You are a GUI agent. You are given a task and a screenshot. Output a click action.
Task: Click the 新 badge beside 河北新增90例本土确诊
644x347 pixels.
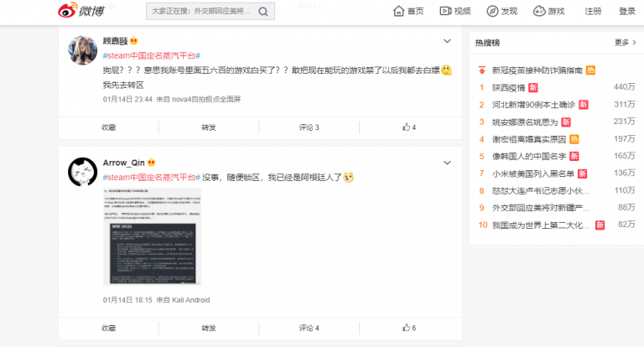point(584,105)
